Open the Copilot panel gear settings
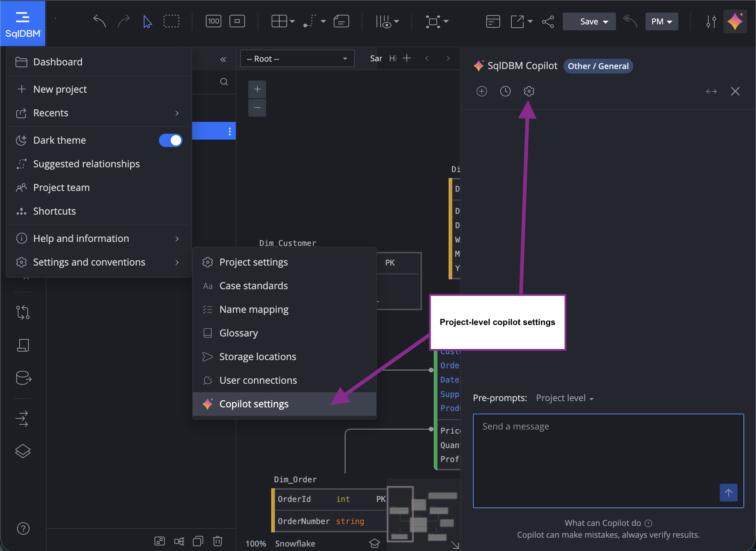 (529, 91)
